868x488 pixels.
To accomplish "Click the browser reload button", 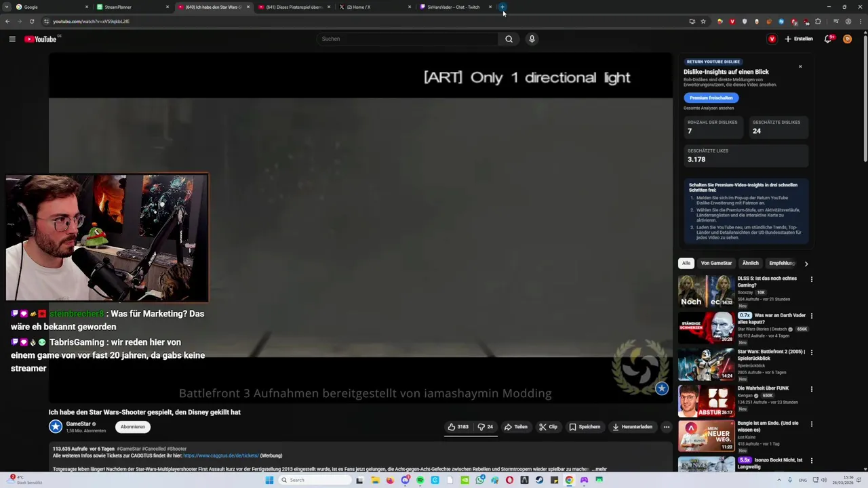I will [x=32, y=21].
